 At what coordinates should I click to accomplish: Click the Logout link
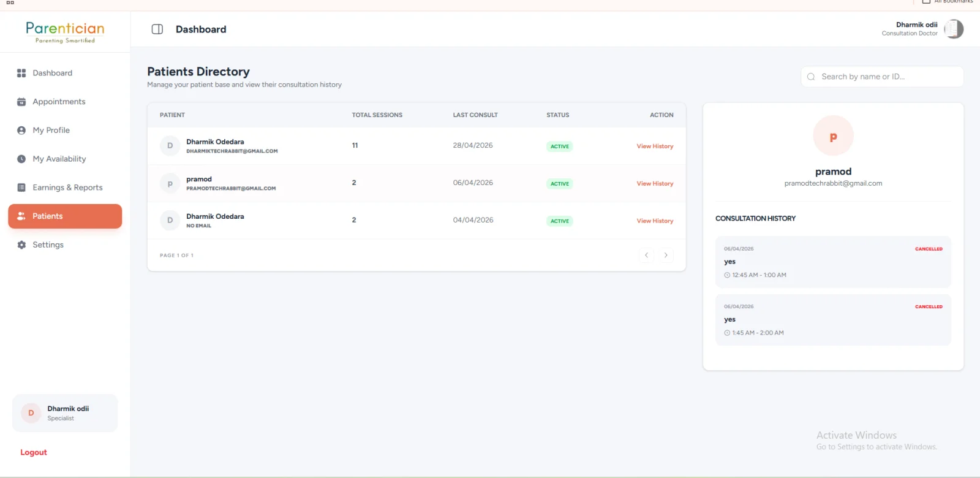click(x=34, y=453)
